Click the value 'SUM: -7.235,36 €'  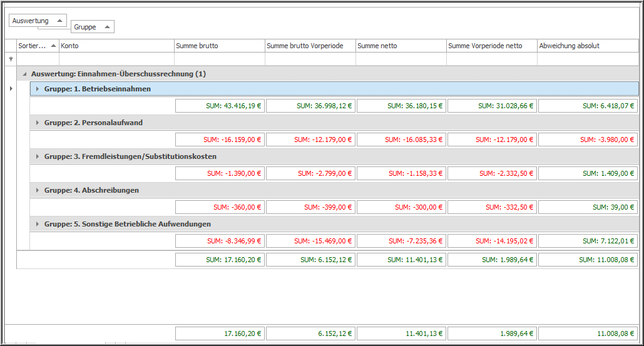click(x=416, y=241)
